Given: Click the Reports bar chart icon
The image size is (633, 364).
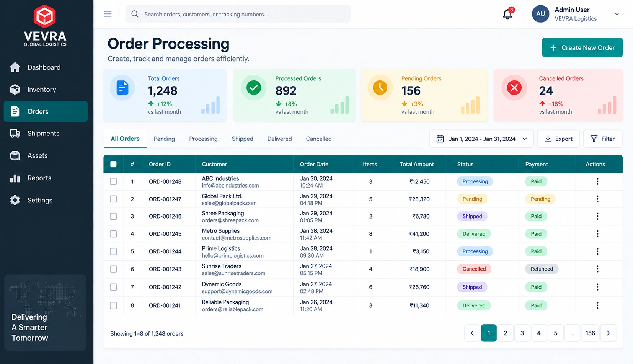Looking at the screenshot, I should click(x=15, y=178).
